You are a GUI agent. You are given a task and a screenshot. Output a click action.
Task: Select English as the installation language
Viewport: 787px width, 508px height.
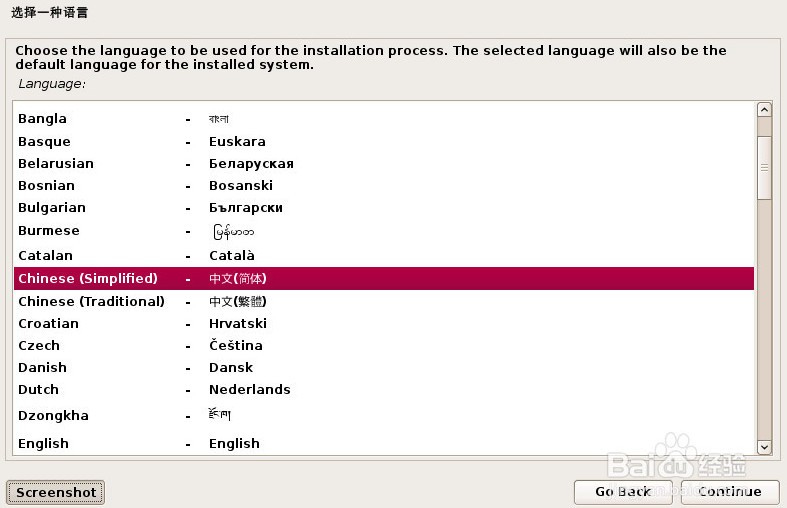click(43, 444)
